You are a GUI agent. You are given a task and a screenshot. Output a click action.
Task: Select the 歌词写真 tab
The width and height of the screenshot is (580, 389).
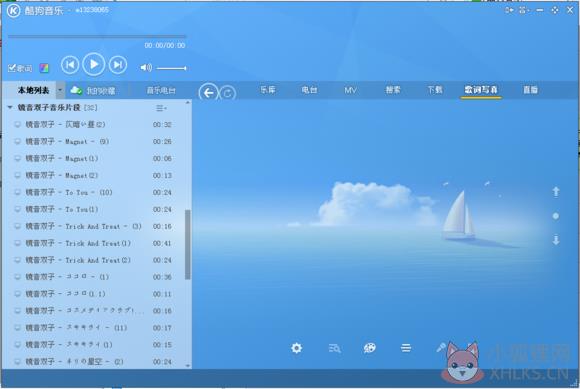click(x=481, y=90)
